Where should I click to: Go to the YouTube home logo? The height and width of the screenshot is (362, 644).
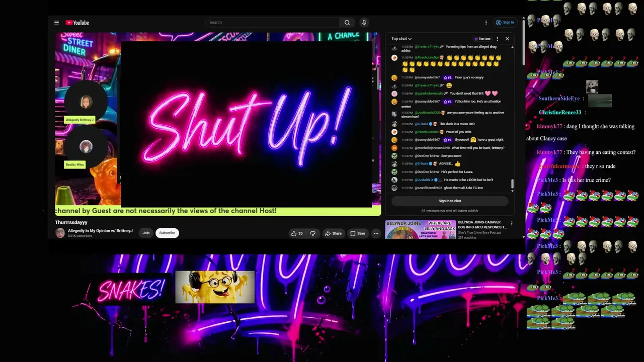point(77,23)
